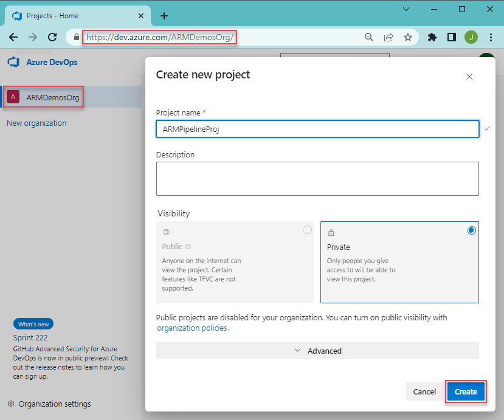Click the browser profile avatar J
This screenshot has width=504, height=420.
point(471,37)
